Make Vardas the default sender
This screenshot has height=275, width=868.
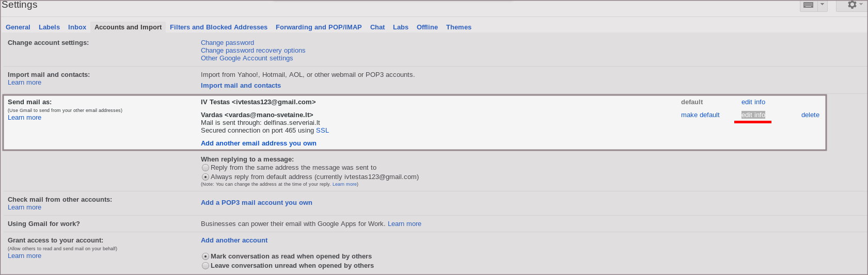[x=700, y=115]
